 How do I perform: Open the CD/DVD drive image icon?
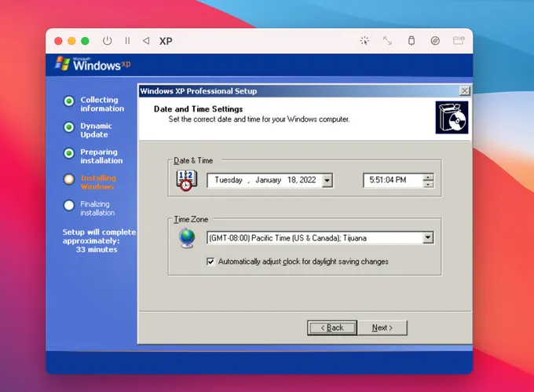tap(435, 41)
